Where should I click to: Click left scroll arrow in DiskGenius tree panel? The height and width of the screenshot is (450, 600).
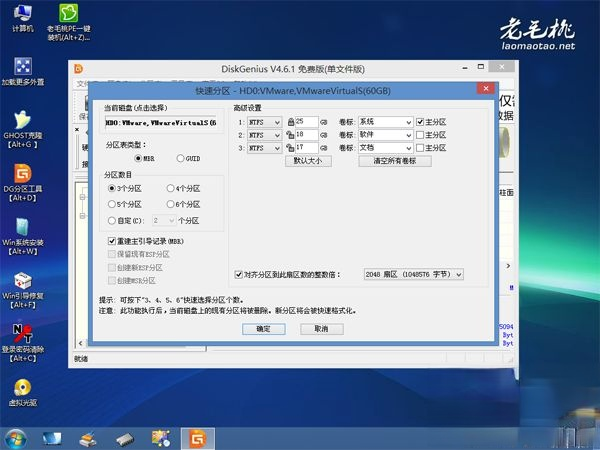tap(80, 343)
